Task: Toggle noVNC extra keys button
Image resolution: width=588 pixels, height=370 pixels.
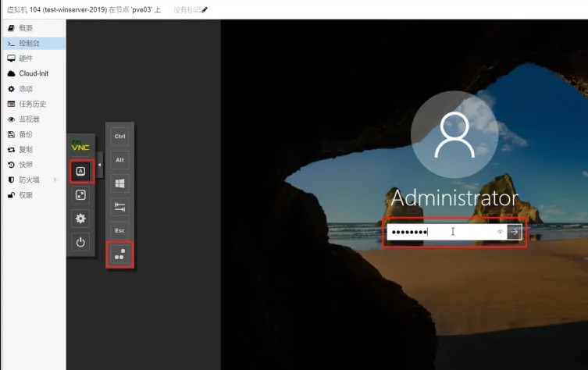Action: tap(80, 171)
